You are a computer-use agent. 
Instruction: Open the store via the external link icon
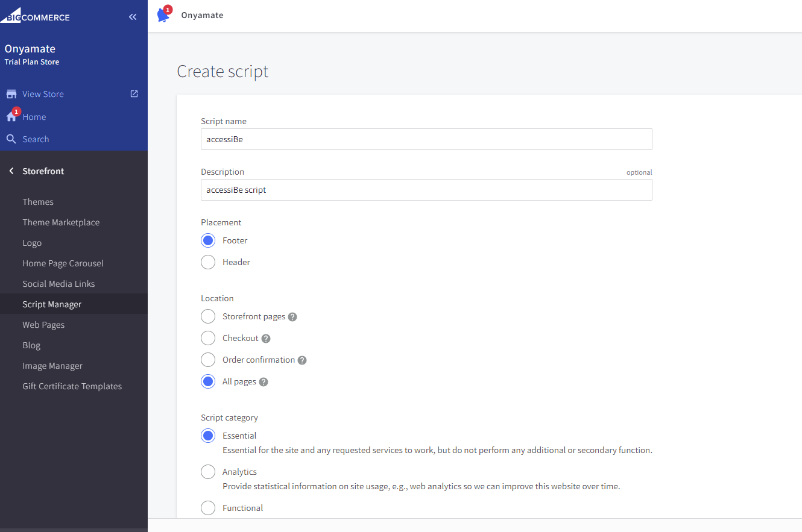coord(133,93)
